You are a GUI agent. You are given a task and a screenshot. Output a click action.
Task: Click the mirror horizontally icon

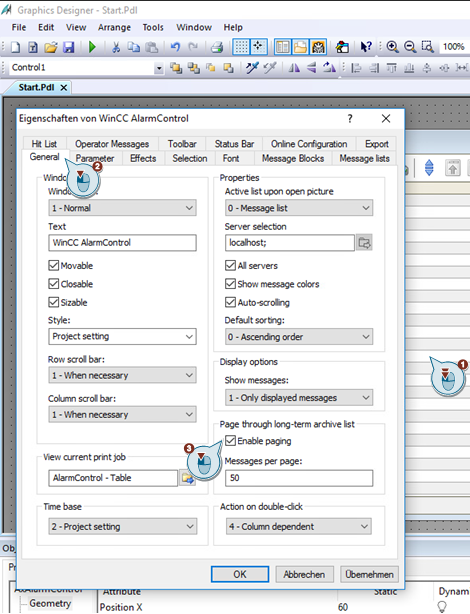pos(294,68)
